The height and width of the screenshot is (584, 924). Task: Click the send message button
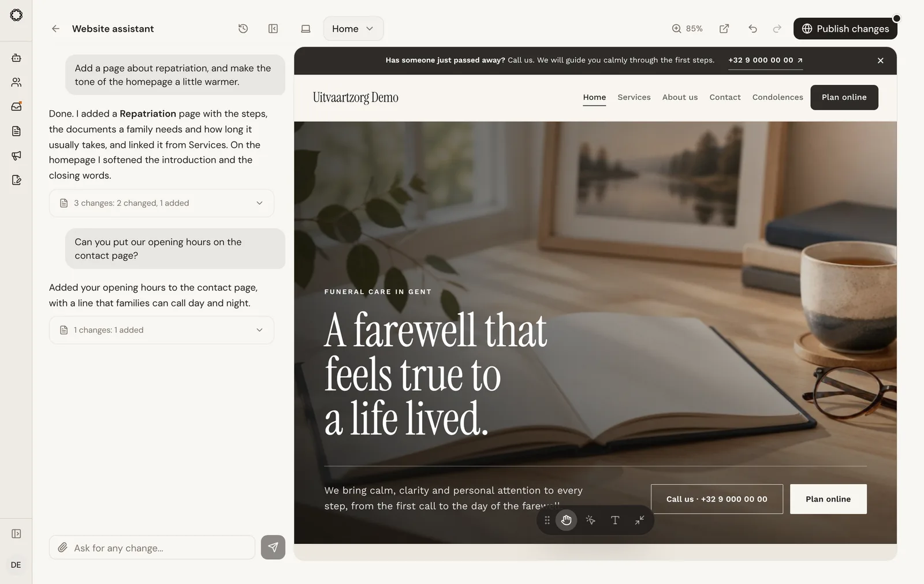click(273, 547)
